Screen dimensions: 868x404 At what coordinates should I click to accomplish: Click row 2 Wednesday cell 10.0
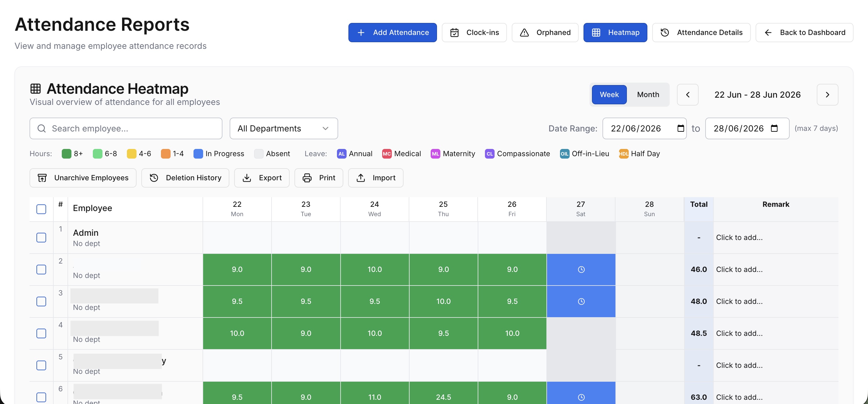[374, 270]
